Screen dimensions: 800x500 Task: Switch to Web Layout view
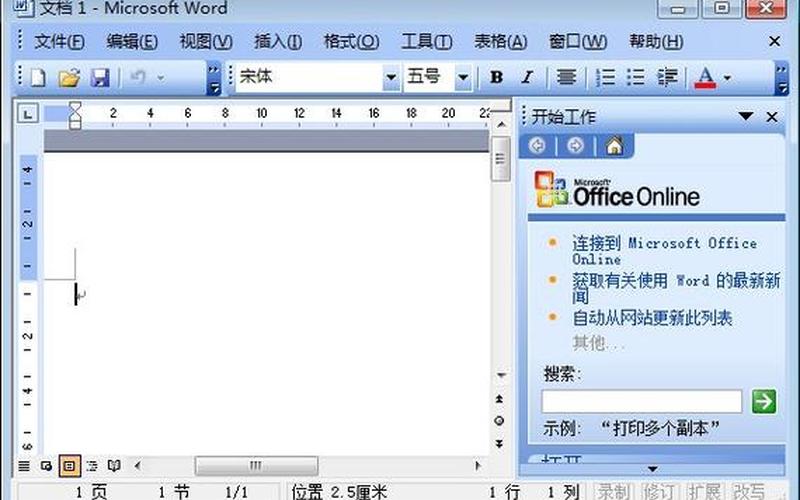tap(46, 466)
